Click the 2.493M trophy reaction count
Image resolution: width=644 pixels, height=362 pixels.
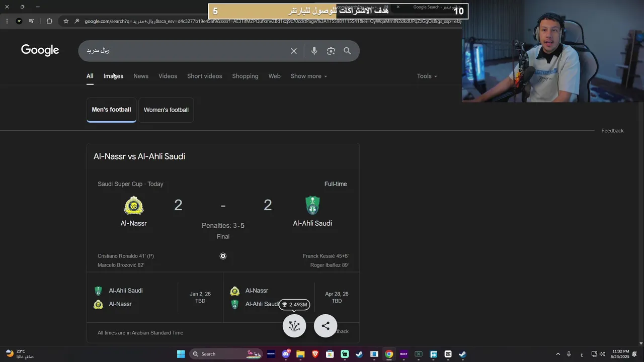pyautogui.click(x=294, y=305)
